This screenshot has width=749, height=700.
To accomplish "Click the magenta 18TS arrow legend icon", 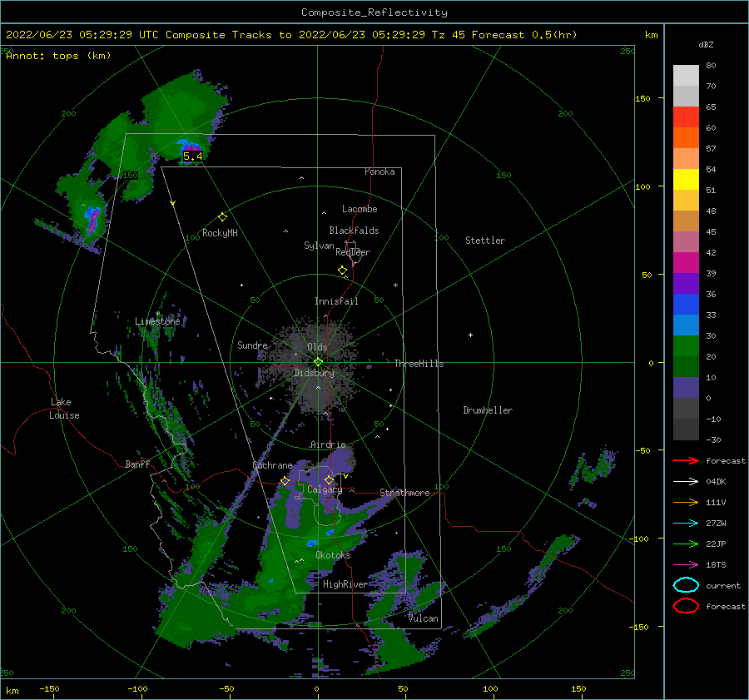I will click(686, 565).
